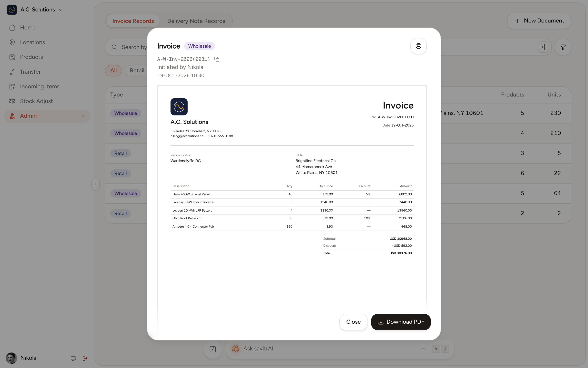
Task: Click the savitrAI assistant star icon
Action: [x=235, y=349]
